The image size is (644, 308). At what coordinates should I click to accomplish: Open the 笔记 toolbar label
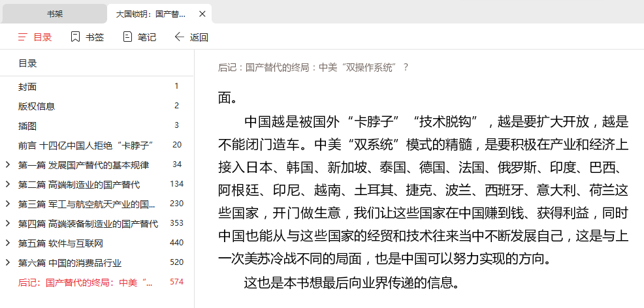pos(147,37)
